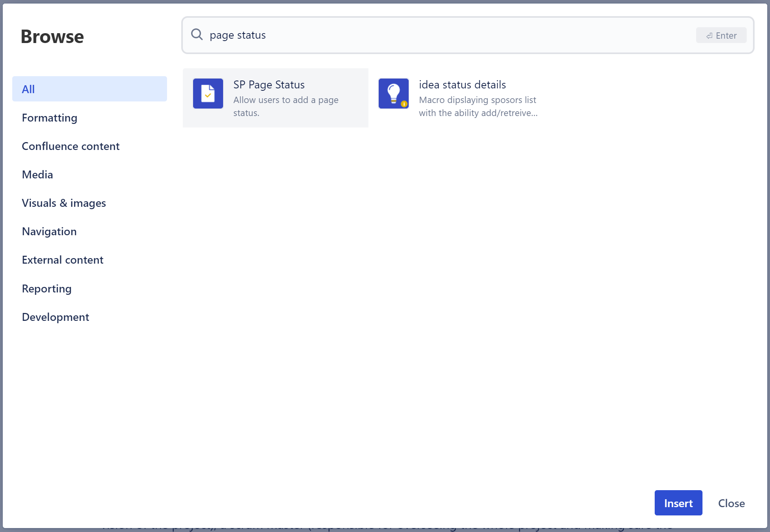Open the Confluence content category
Viewport: 770px width, 532px height.
(x=90, y=146)
